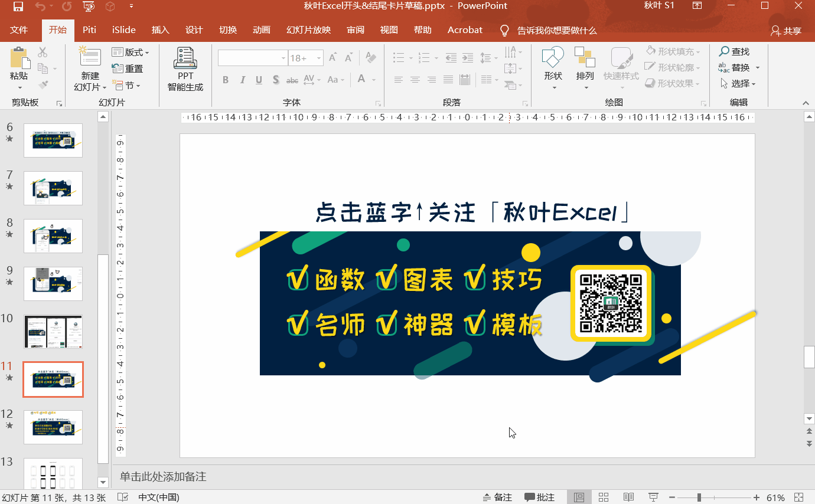Switch to the 插入 insert tab
Viewport: 815px width, 504px height.
coord(160,30)
